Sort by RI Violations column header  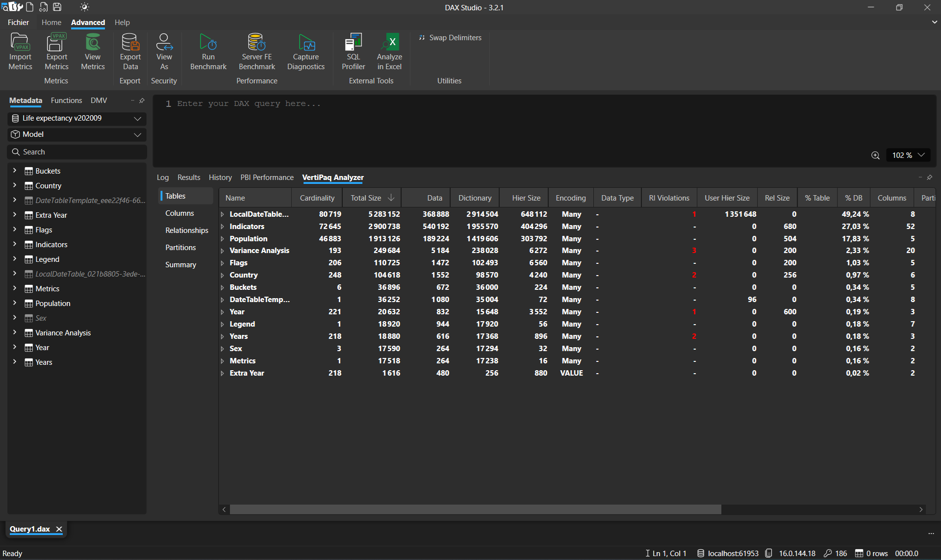669,198
